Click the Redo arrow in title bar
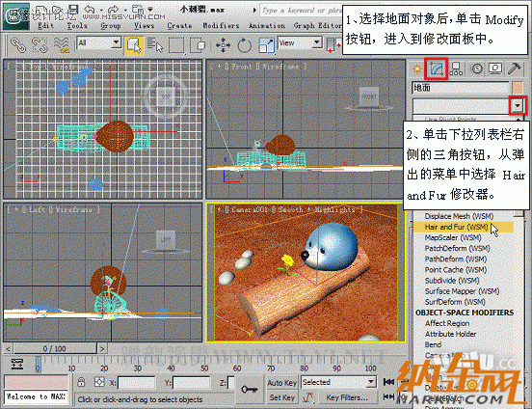Screen dimensions: 532x409 point(114,10)
